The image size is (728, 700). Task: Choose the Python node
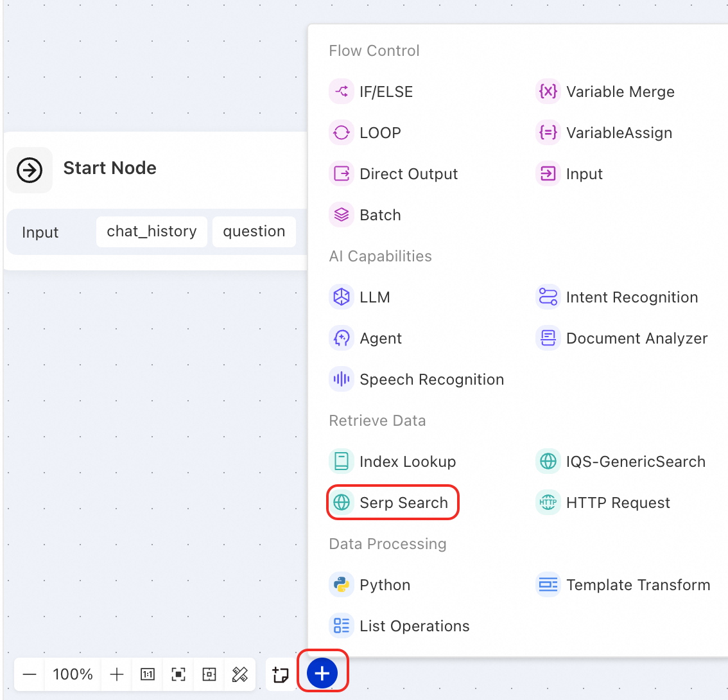tap(370, 585)
